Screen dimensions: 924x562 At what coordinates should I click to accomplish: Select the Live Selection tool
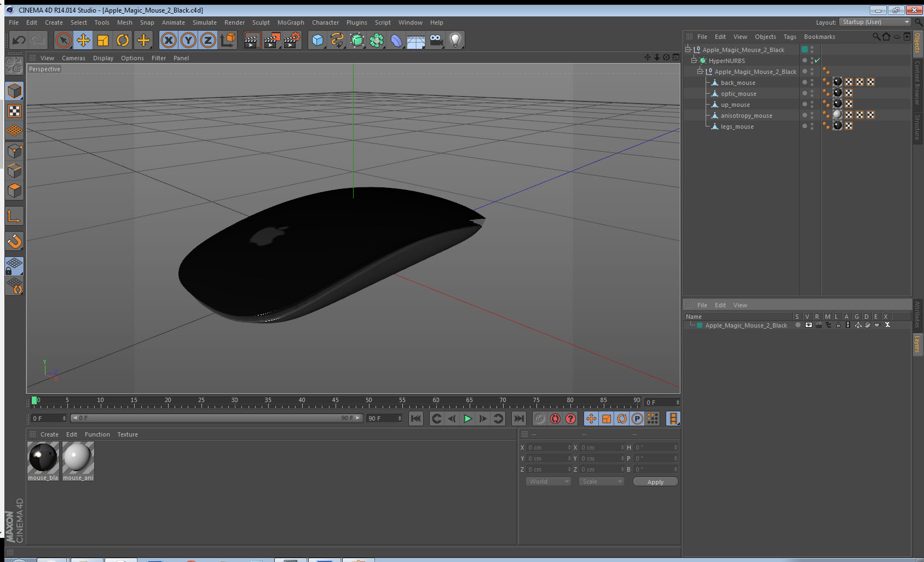click(63, 40)
